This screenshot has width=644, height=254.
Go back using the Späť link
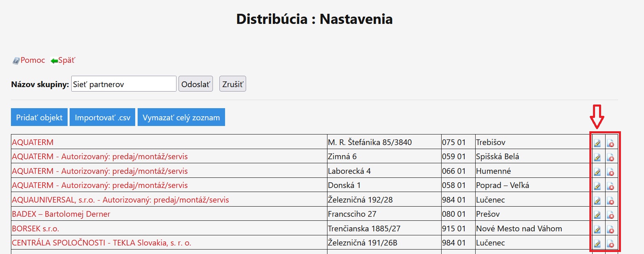[66, 60]
